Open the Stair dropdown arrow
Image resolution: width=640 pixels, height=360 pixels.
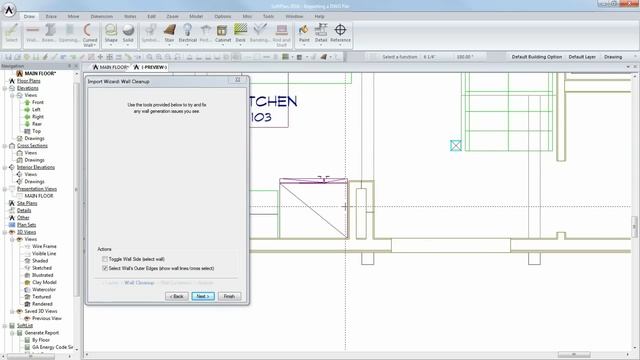pyautogui.click(x=169, y=45)
